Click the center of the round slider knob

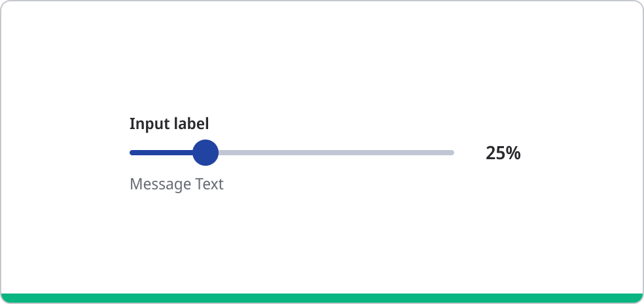click(x=206, y=153)
